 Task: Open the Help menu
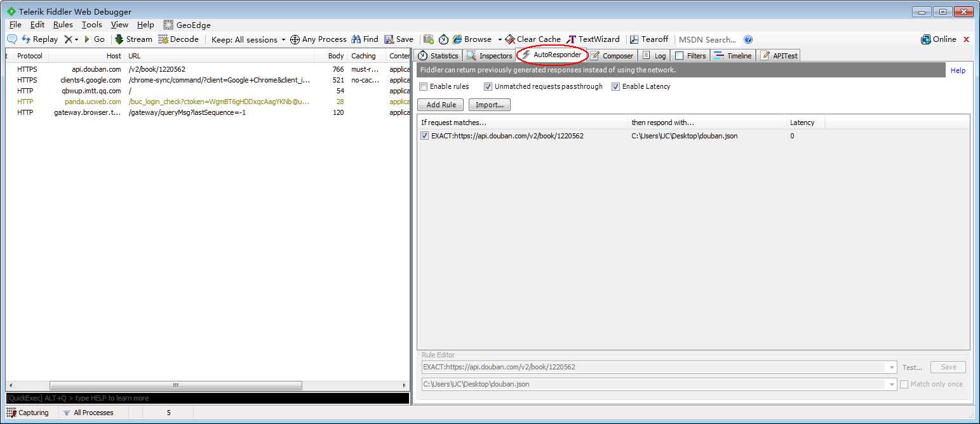point(145,25)
